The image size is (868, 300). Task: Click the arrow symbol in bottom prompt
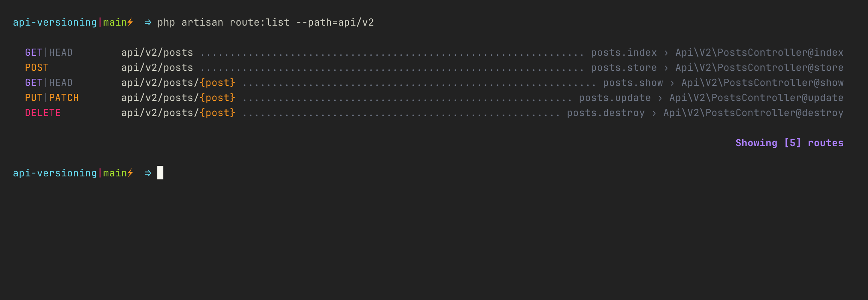click(148, 173)
